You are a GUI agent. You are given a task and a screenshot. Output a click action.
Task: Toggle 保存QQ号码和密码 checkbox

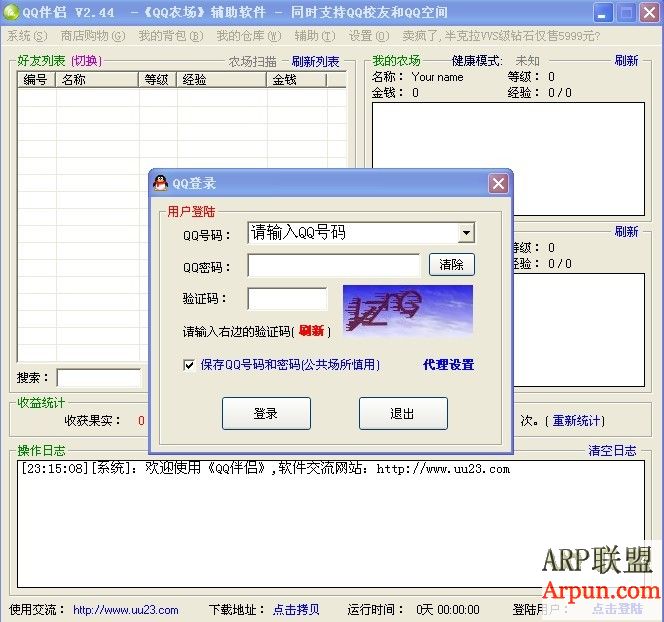tap(189, 365)
